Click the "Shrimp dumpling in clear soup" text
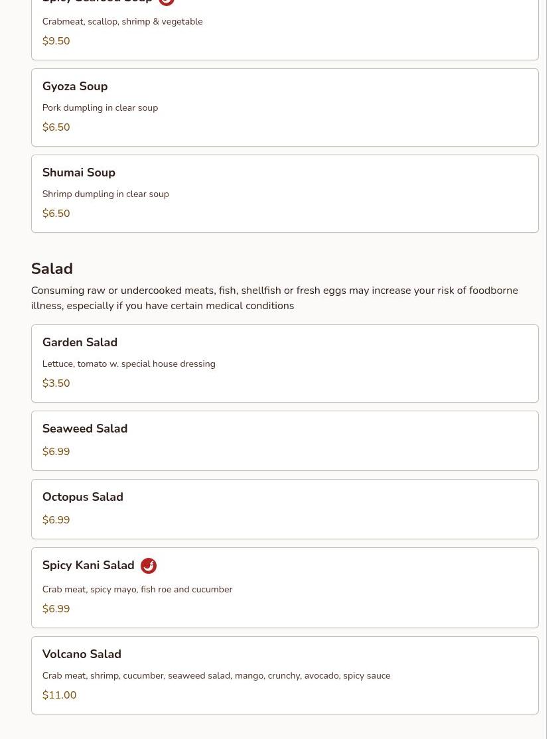Image resolution: width=560 pixels, height=739 pixels. click(105, 194)
